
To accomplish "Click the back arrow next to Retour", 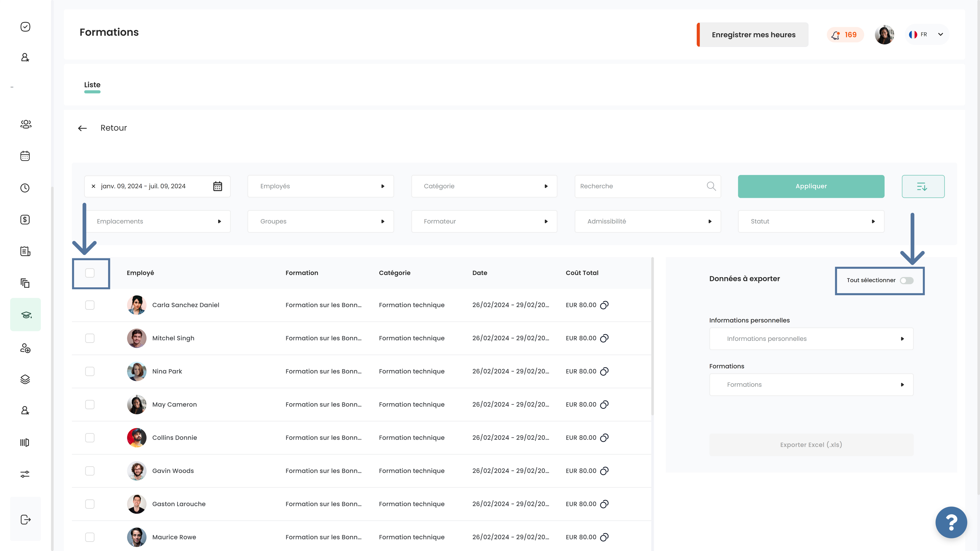I will 82,128.
